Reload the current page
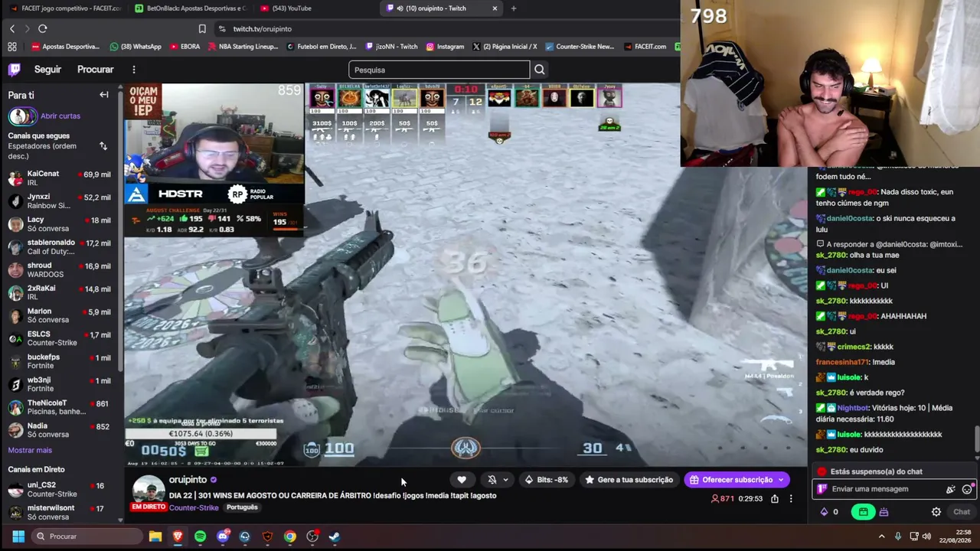The height and width of the screenshot is (551, 980). pos(43,28)
